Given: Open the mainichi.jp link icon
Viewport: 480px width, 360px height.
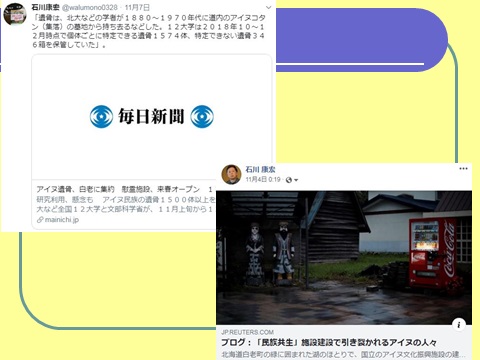Looking at the screenshot, I should (x=40, y=220).
